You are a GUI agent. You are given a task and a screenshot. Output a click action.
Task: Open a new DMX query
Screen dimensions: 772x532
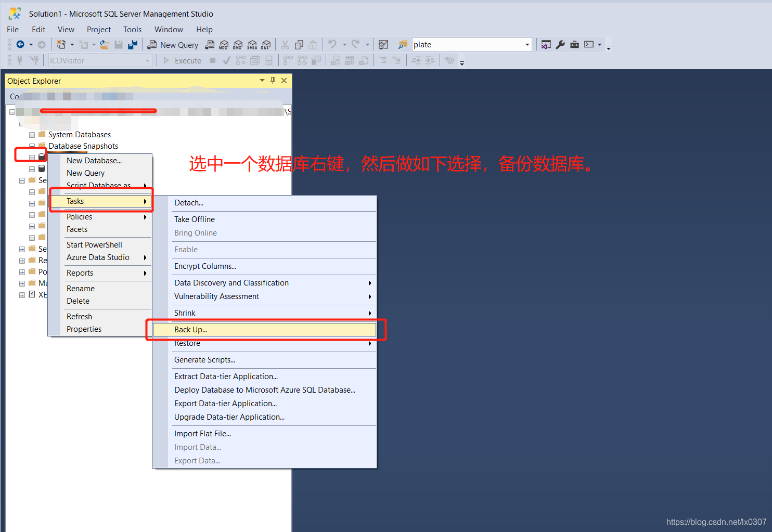pyautogui.click(x=238, y=45)
